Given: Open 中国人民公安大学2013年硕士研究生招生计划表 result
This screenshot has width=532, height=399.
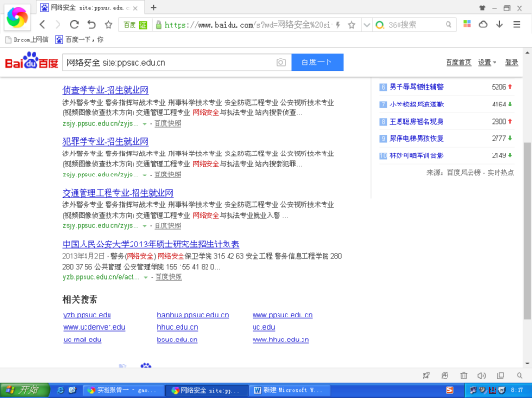Looking at the screenshot, I should tap(151, 244).
